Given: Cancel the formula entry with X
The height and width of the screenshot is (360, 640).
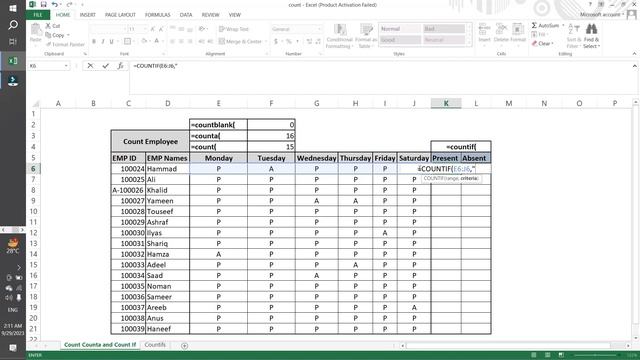Looking at the screenshot, I should pos(90,66).
